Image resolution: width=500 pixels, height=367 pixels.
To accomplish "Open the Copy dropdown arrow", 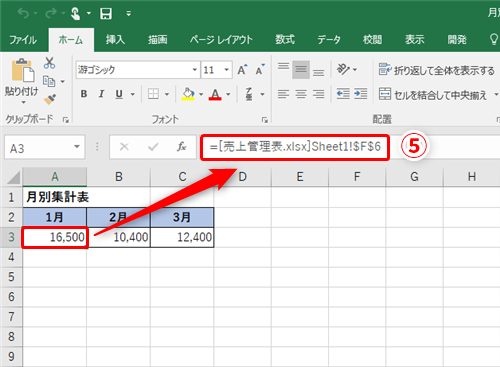I will [62, 81].
